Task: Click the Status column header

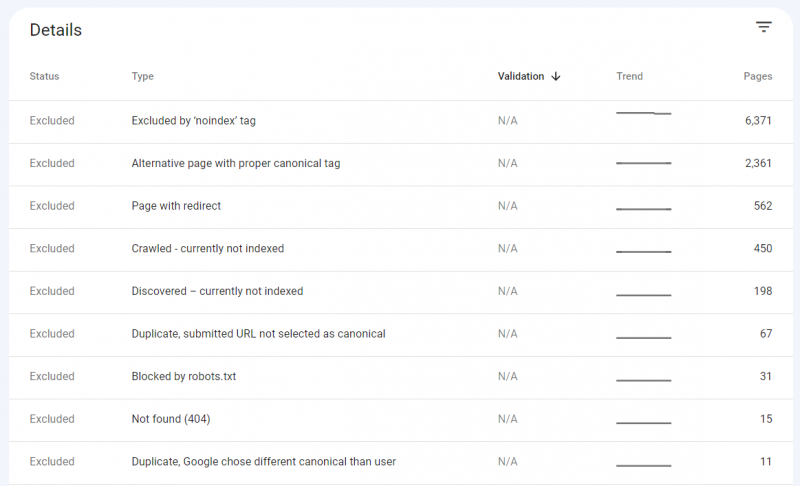Action: (x=44, y=76)
